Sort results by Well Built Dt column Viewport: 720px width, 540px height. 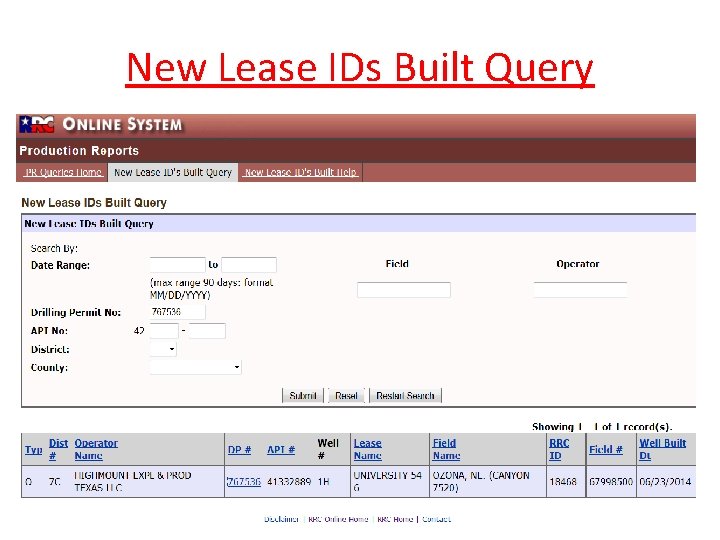point(663,450)
